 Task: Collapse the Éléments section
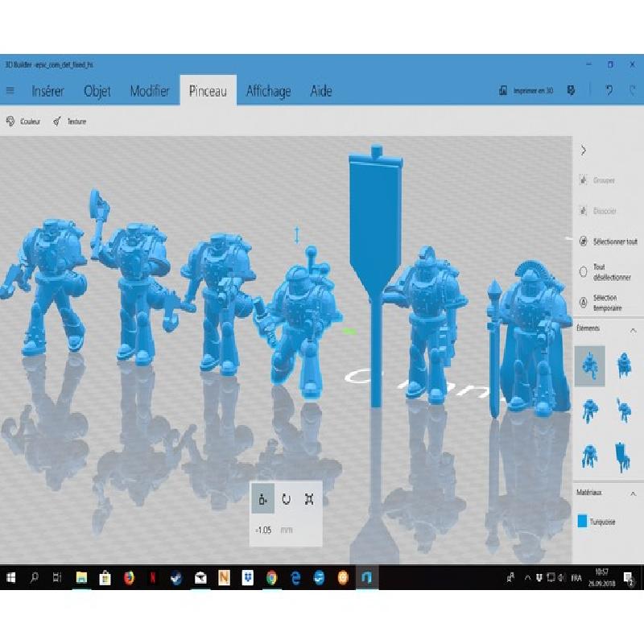point(633,330)
